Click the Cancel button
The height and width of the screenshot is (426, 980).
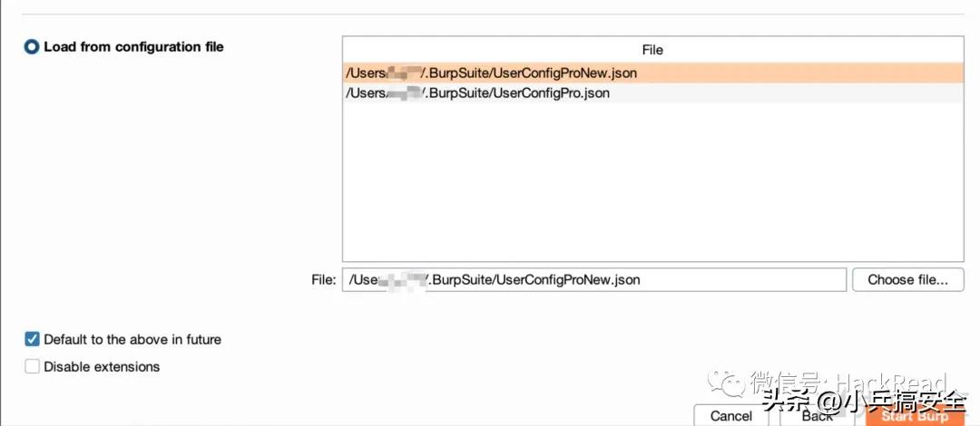(x=731, y=416)
